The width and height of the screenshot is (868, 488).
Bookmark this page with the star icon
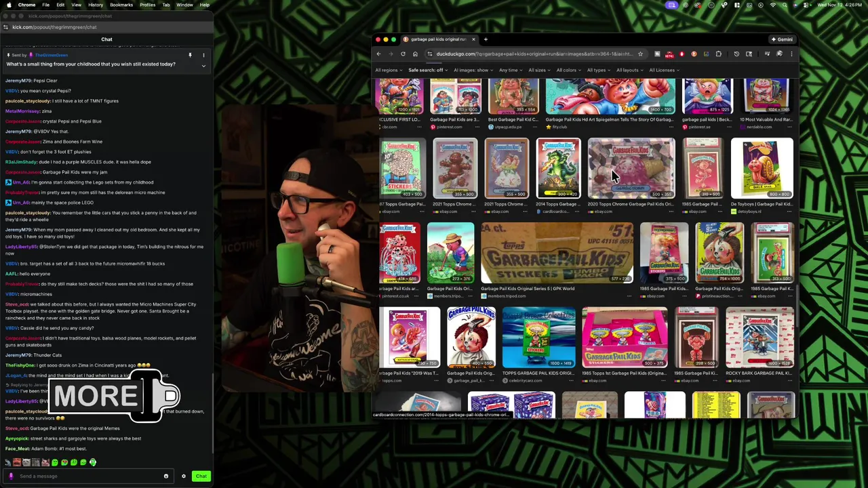pyautogui.click(x=640, y=54)
